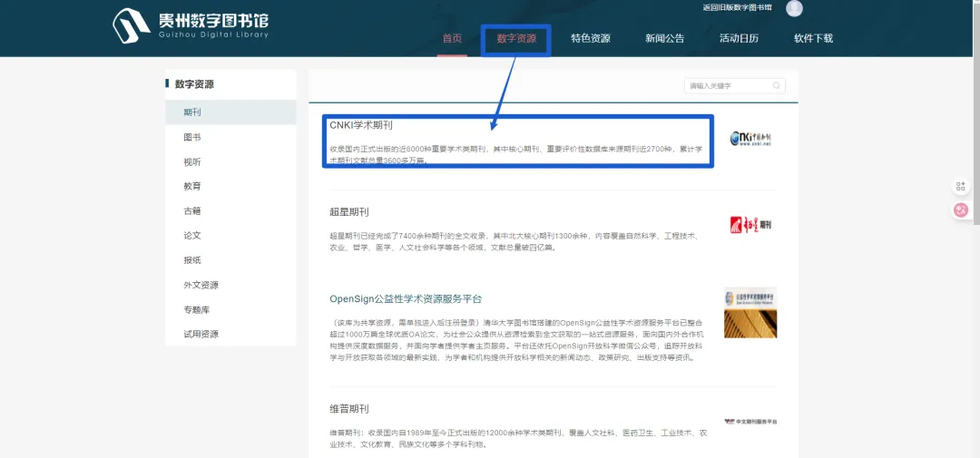The width and height of the screenshot is (980, 458).
Task: Open the 新闻公告 navigation tab
Action: [665, 38]
